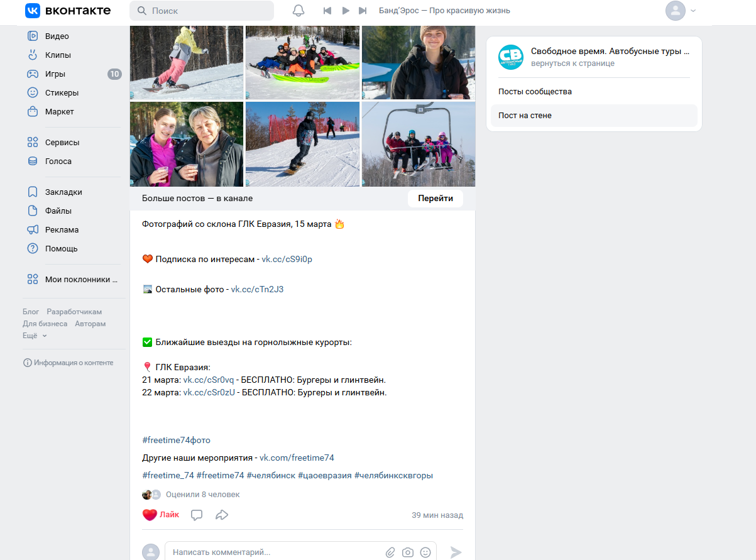The height and width of the screenshot is (560, 756).
Task: Open the snowboarder in yellow jacket photo
Action: pos(187,62)
